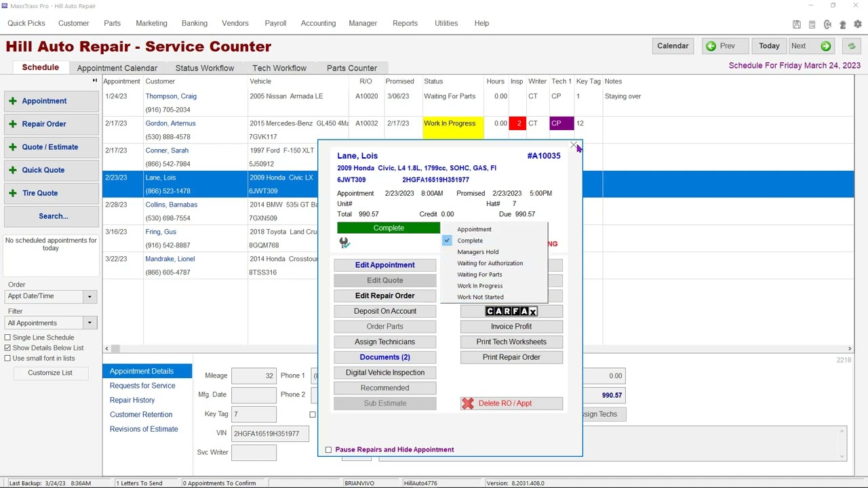Close the Lane, Lois popup with X
Viewport: 868px width, 488px height.
[x=574, y=146]
